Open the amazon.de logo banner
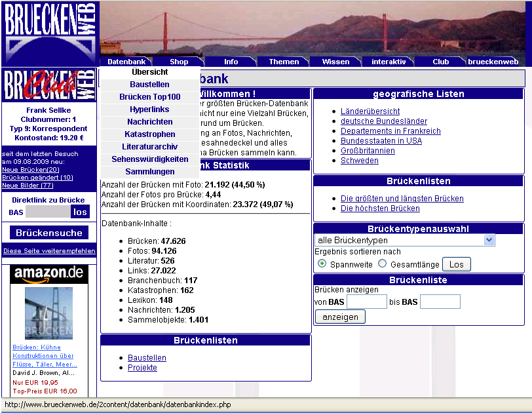This screenshot has height=413, width=532. point(49,275)
